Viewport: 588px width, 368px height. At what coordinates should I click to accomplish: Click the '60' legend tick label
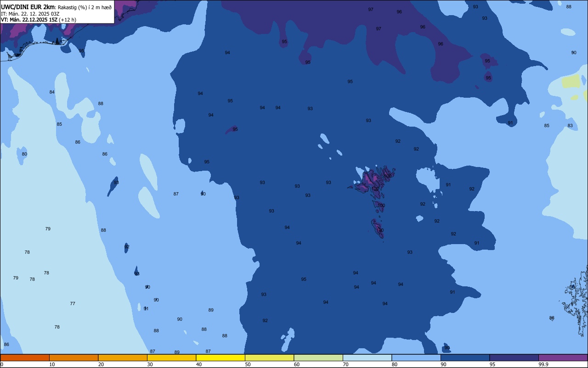pos(297,364)
